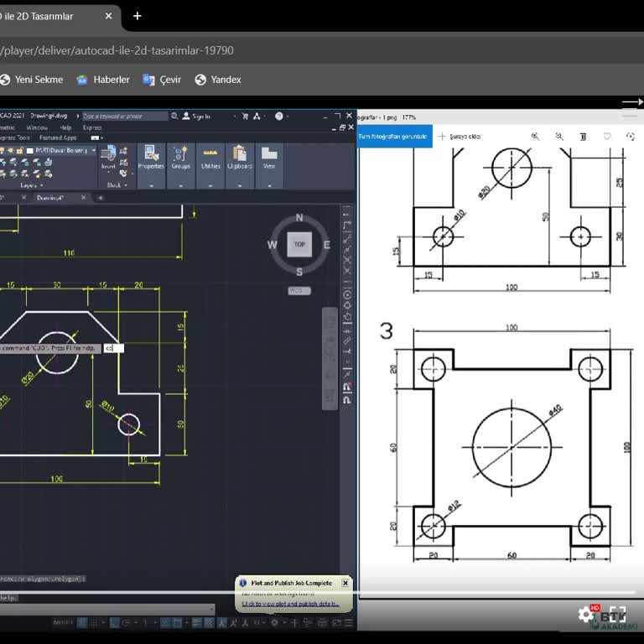This screenshot has width=644, height=644.
Task: Open the PART layer dropdown list
Action: coord(94,151)
